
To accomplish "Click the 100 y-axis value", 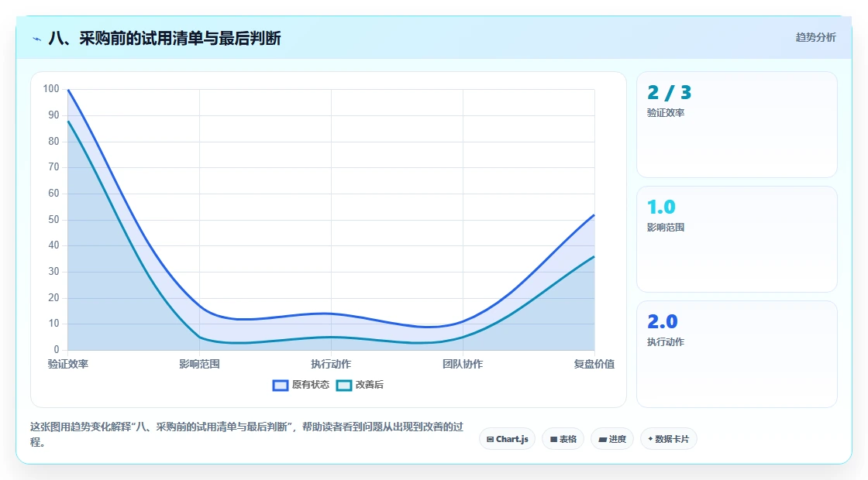I will coord(51,88).
